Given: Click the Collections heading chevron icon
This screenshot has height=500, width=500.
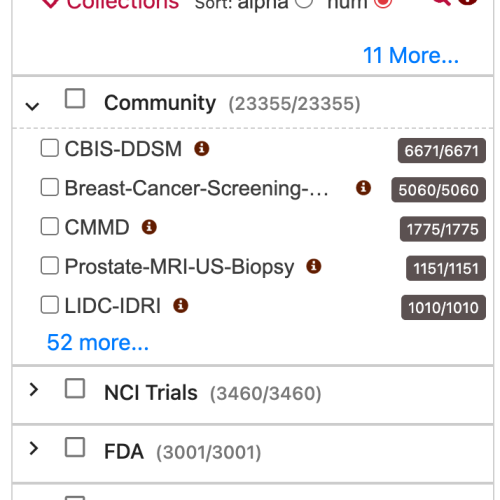Looking at the screenshot, I should point(51,3).
